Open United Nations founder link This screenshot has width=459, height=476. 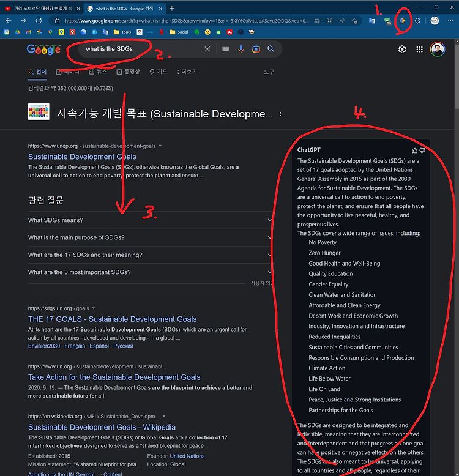click(x=187, y=456)
